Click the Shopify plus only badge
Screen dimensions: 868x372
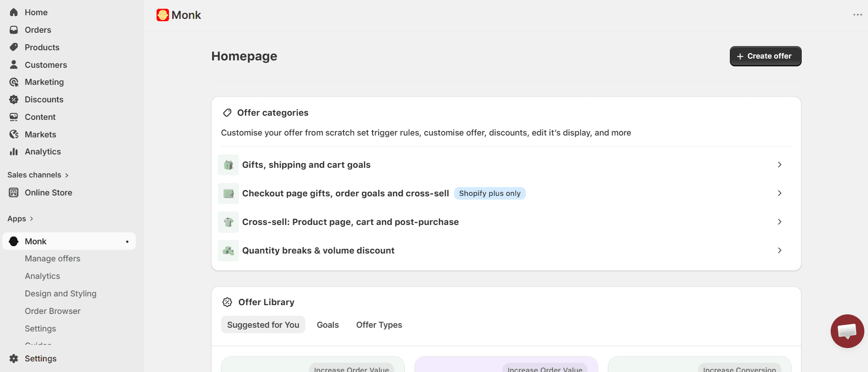(x=490, y=193)
